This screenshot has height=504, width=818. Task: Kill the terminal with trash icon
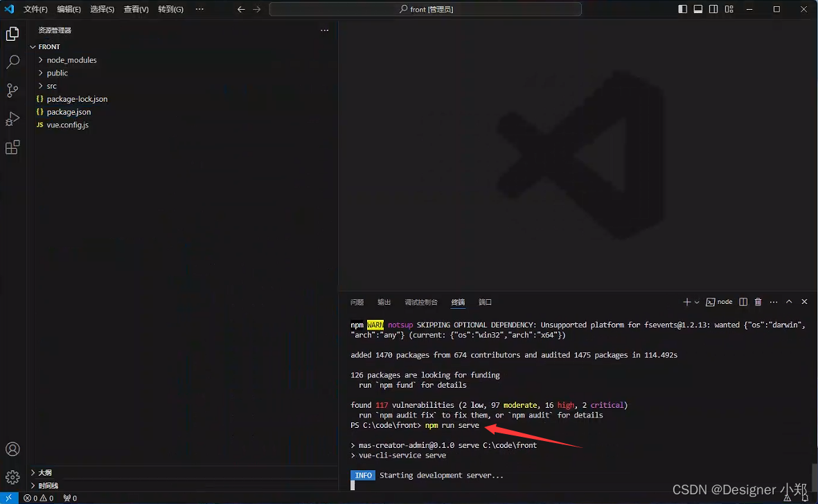click(758, 302)
